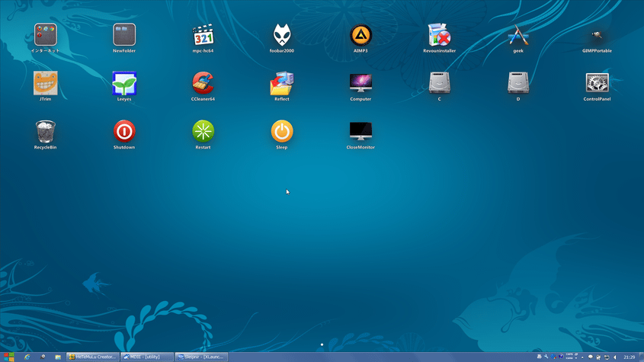The height and width of the screenshot is (362, 644).
Task: Open the NewFolder group icon
Action: (x=124, y=34)
